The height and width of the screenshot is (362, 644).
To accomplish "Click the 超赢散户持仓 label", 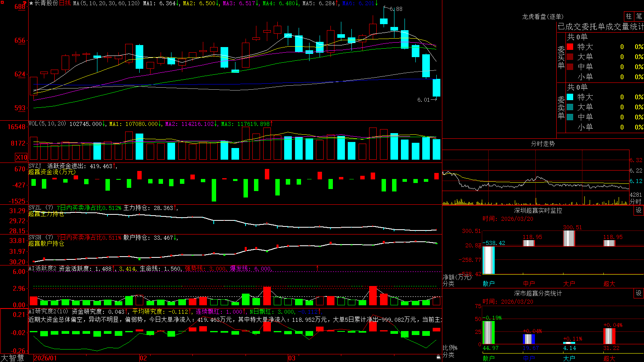I will [x=46, y=243].
